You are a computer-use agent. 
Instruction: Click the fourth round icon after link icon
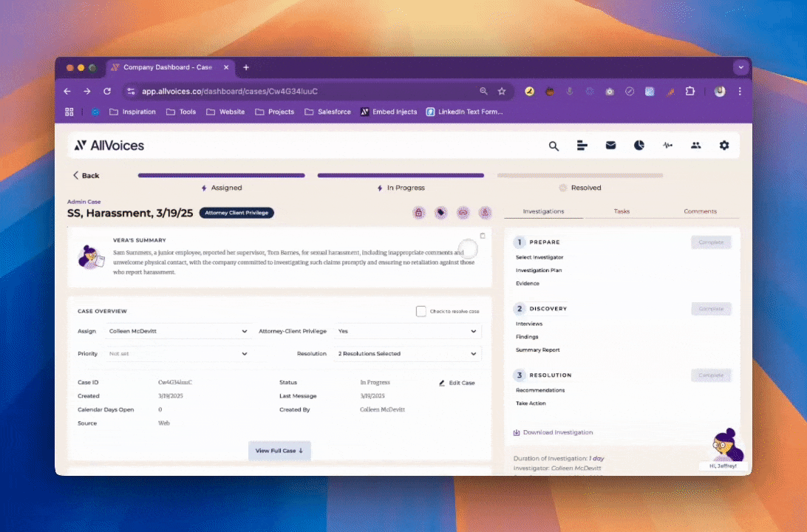(485, 213)
